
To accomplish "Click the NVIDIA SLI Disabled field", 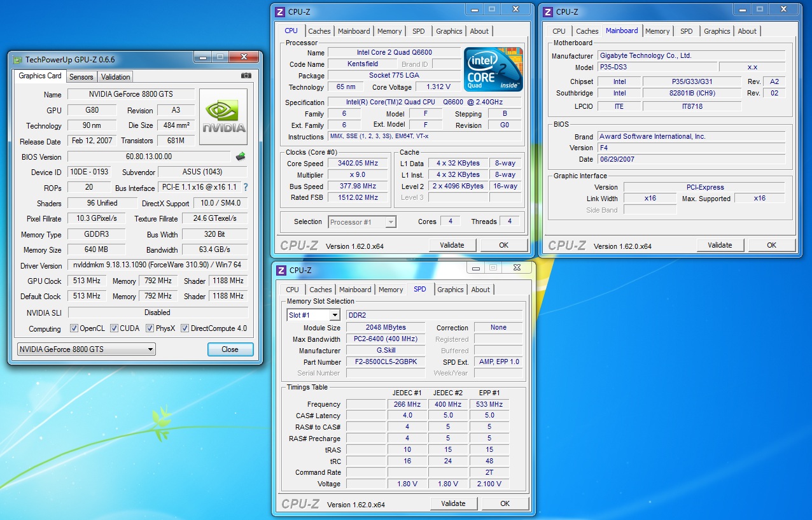I will point(157,313).
